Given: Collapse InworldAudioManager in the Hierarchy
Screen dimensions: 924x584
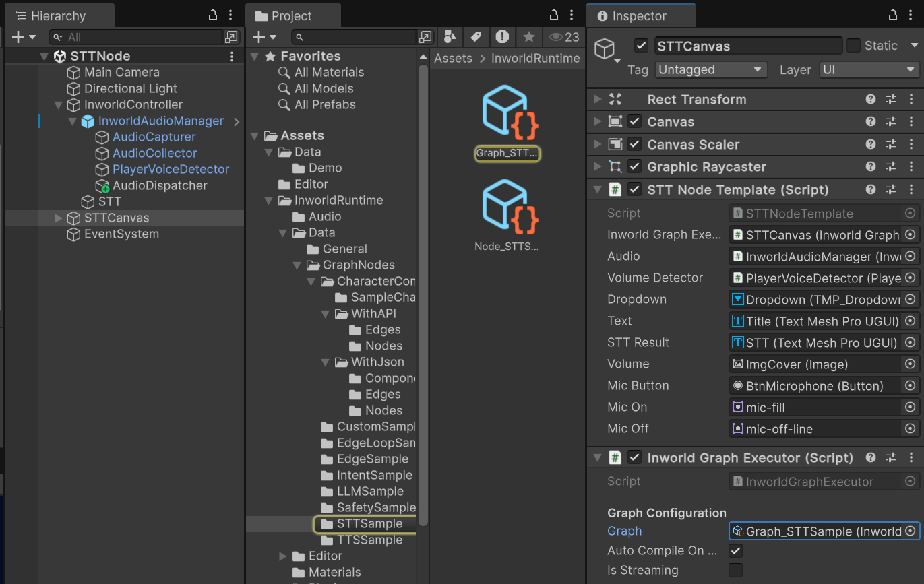Looking at the screenshot, I should click(x=72, y=121).
